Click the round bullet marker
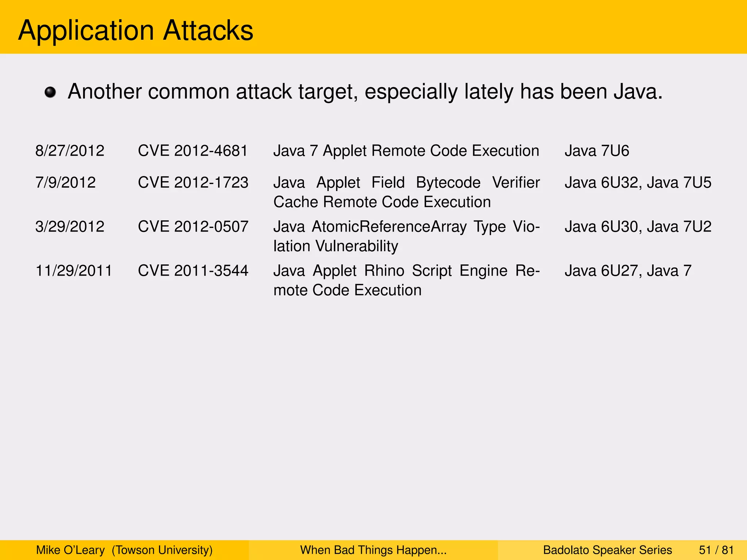This screenshot has width=747, height=560. coord(50,92)
